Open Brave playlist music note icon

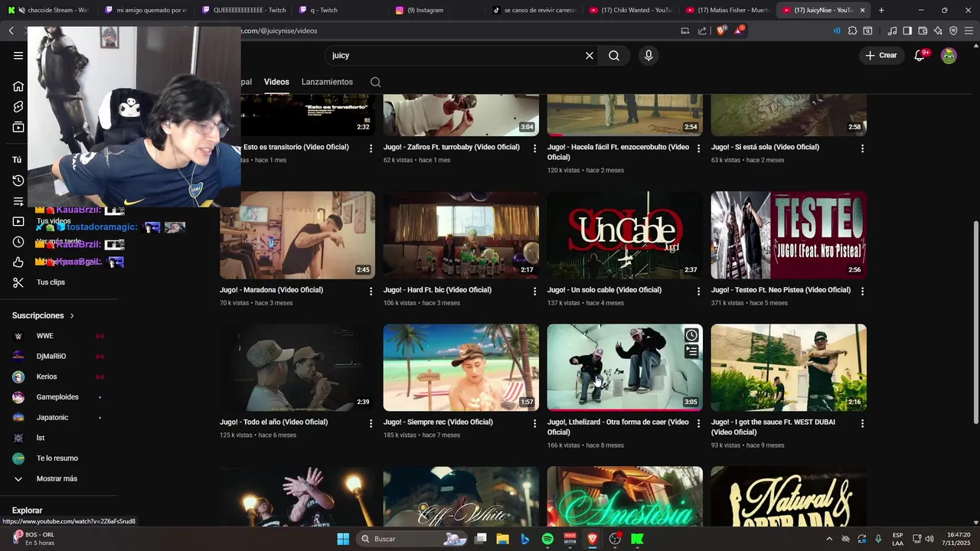[892, 31]
